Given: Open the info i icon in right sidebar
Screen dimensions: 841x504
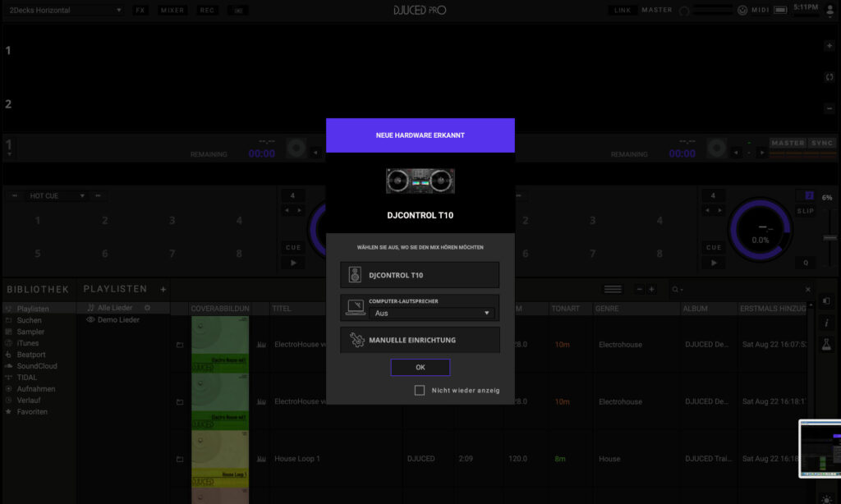Looking at the screenshot, I should tap(826, 323).
